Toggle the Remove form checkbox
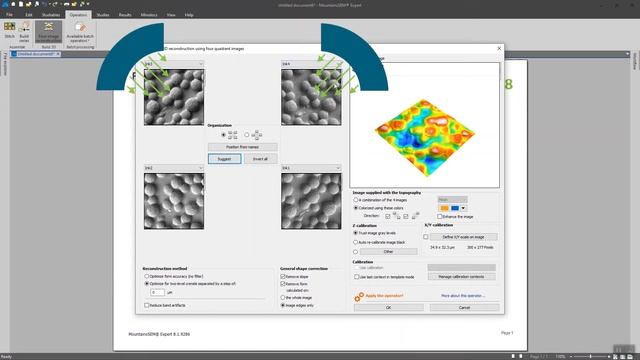Screen dimensions: 640x360 click(282, 284)
